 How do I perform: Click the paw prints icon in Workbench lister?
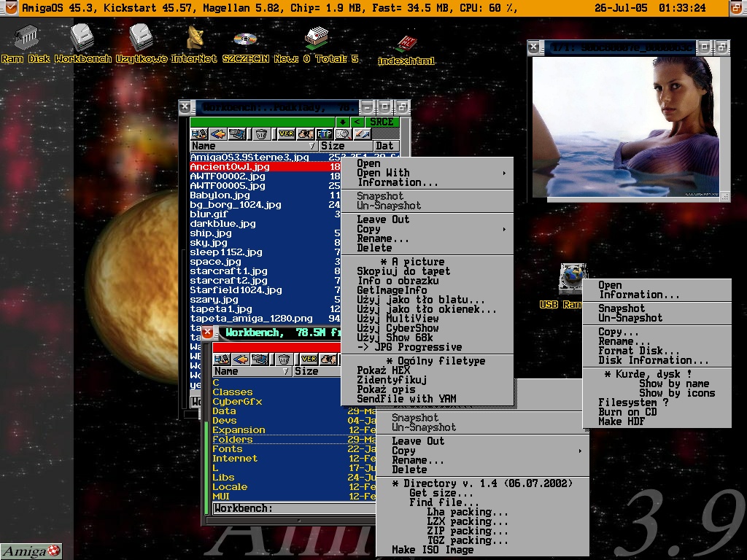(x=328, y=359)
